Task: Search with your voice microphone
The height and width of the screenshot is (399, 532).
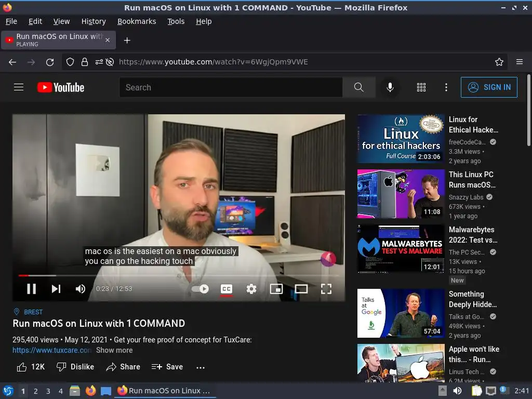Action: (x=390, y=87)
